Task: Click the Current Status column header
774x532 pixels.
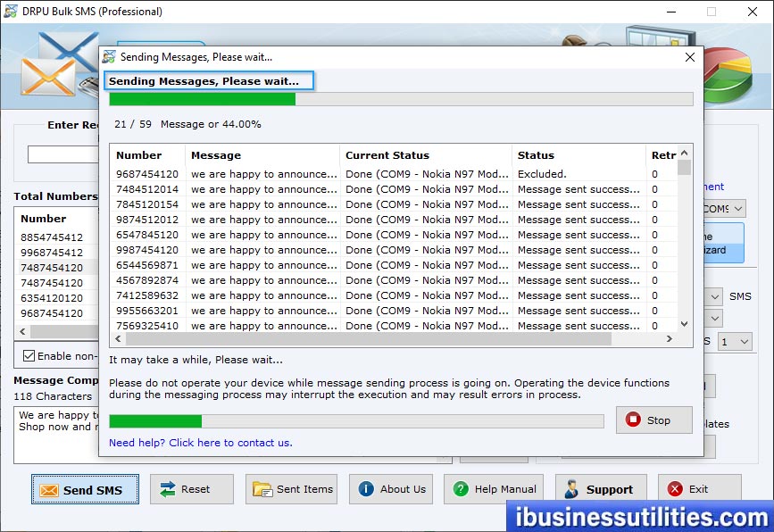Action: click(x=426, y=155)
